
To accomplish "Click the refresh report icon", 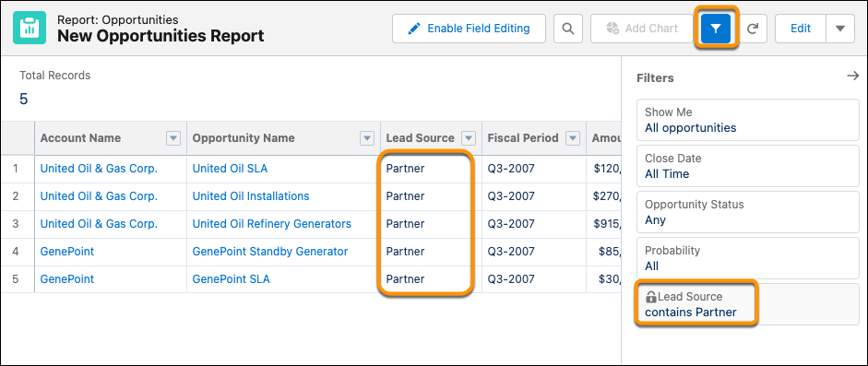I will click(x=753, y=29).
